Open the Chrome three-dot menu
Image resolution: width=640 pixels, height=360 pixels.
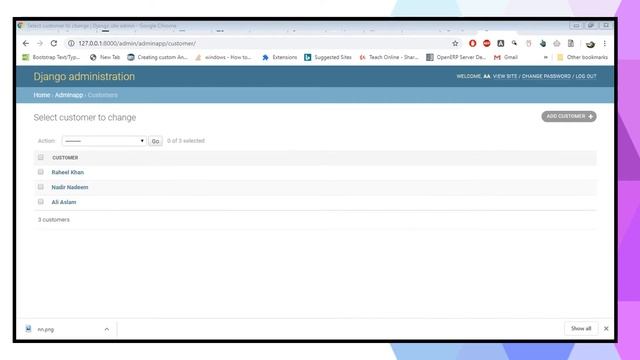pyautogui.click(x=604, y=43)
